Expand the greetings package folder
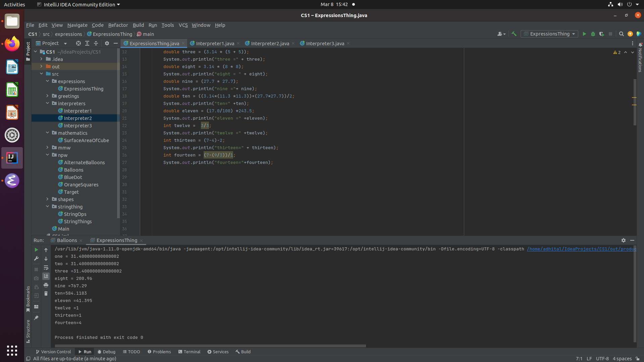Screen dimensions: 644x362 pos(47,96)
